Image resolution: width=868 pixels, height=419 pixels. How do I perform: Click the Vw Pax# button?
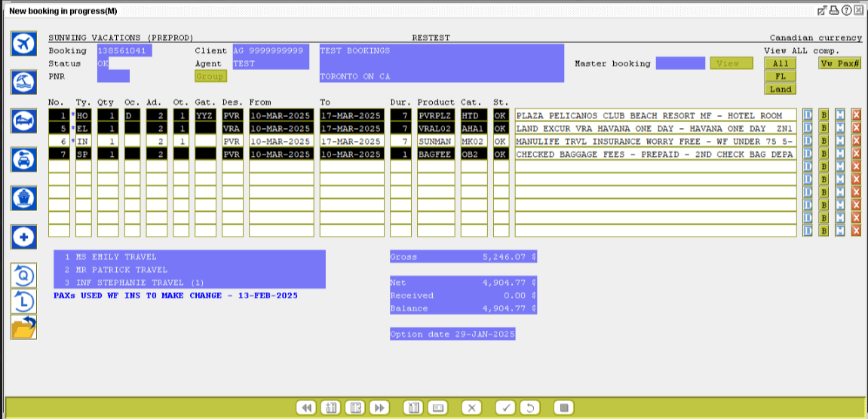tap(840, 63)
